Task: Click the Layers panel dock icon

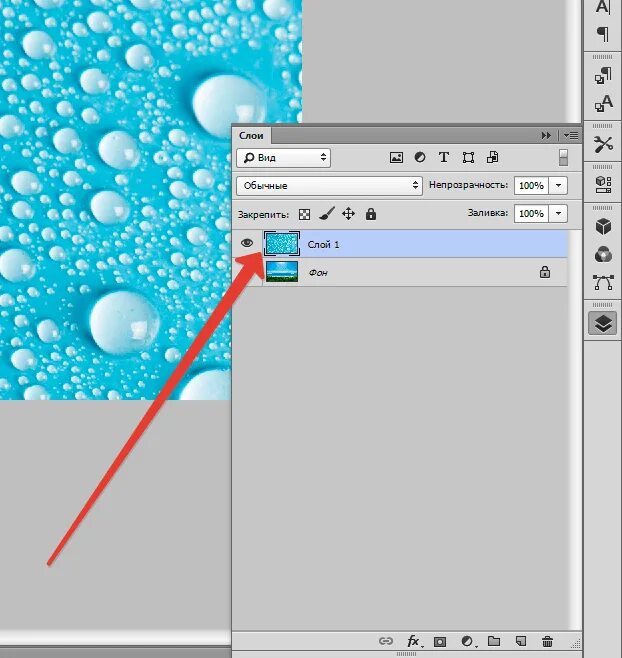Action: (x=603, y=323)
